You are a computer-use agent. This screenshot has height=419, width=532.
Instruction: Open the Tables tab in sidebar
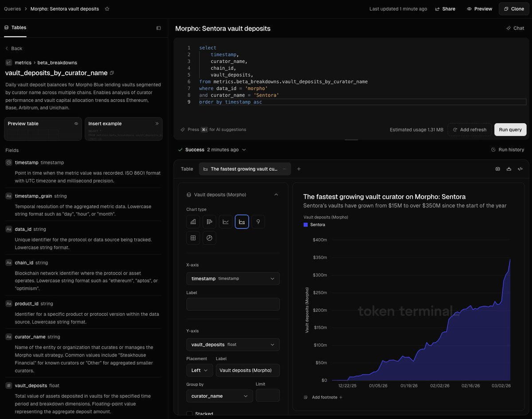coord(15,27)
